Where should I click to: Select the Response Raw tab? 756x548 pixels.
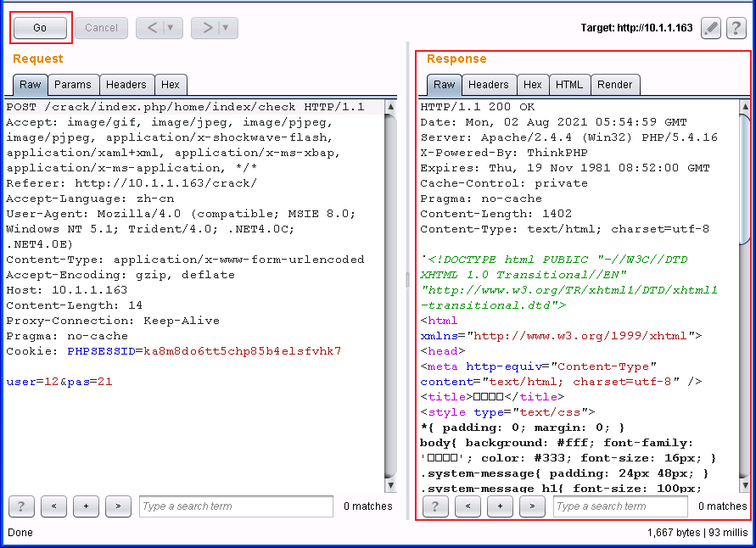coord(444,85)
